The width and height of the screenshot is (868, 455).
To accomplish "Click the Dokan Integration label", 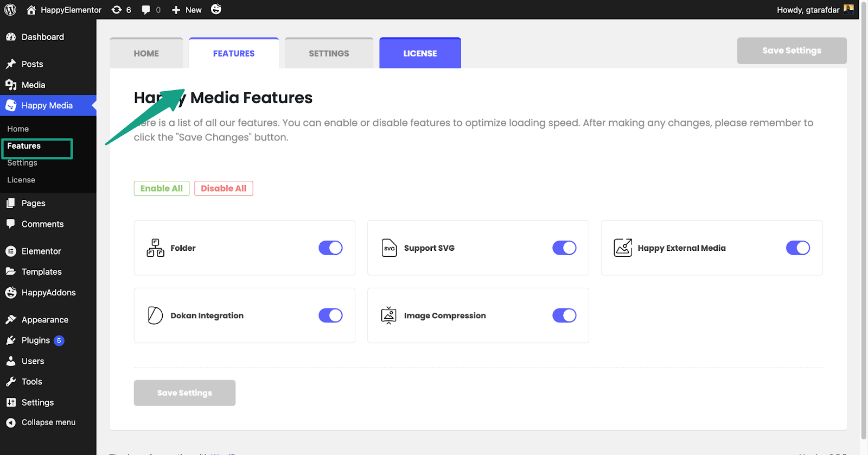I will [x=207, y=315].
